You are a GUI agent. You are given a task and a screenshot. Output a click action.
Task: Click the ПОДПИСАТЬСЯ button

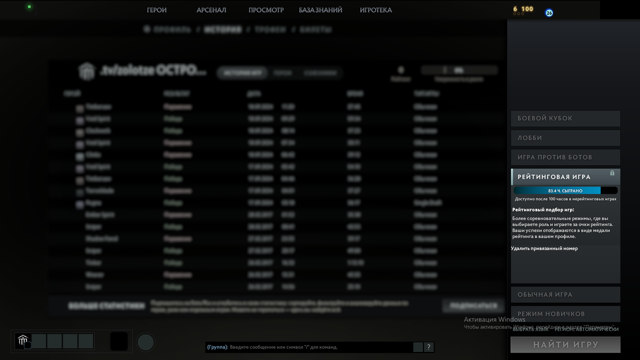click(x=473, y=306)
